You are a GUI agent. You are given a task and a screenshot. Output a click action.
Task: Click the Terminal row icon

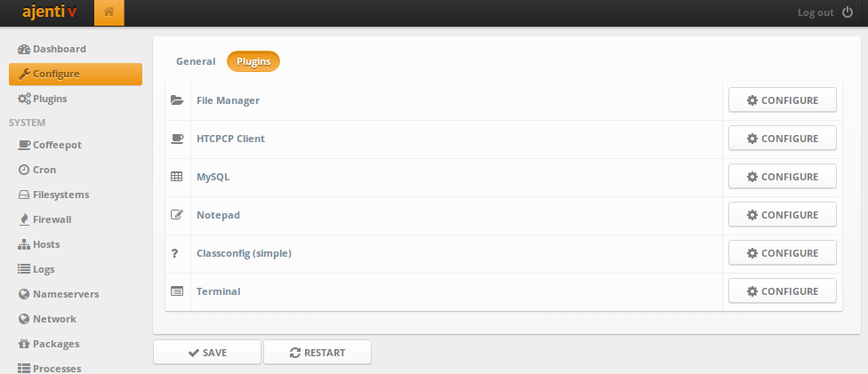(176, 291)
